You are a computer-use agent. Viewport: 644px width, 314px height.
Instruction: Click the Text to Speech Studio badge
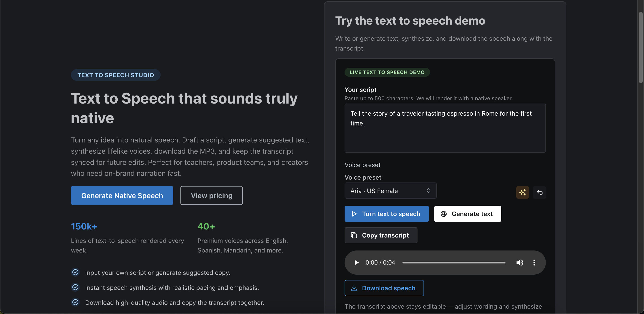[116, 75]
